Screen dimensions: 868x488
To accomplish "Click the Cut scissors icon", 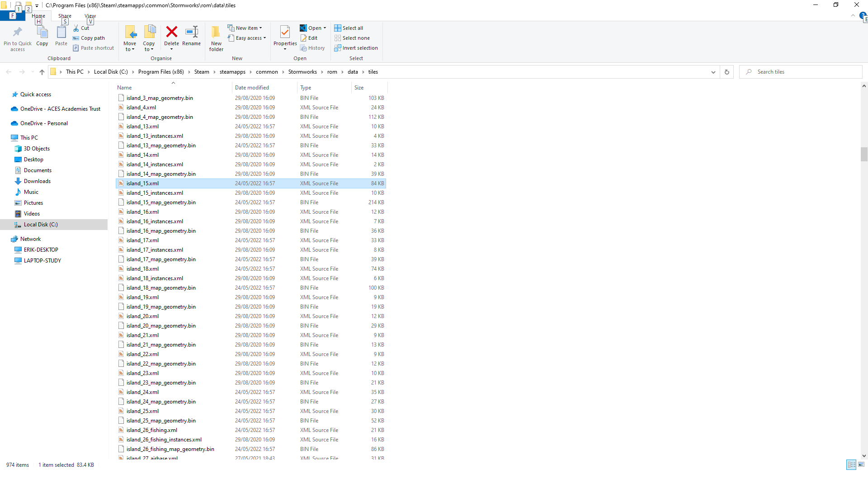I will [76, 28].
